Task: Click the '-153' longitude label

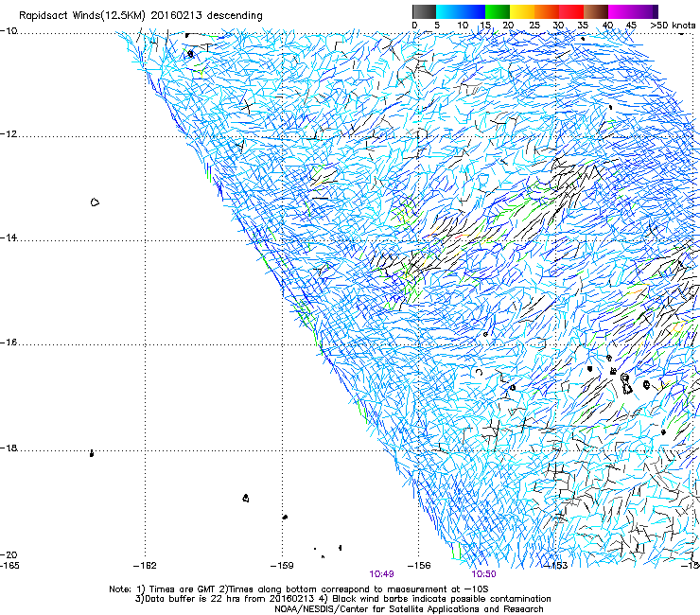Action: (556, 566)
